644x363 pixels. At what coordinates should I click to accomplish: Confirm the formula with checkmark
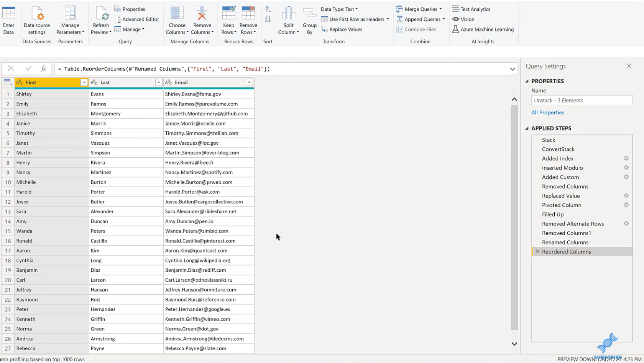[28, 69]
